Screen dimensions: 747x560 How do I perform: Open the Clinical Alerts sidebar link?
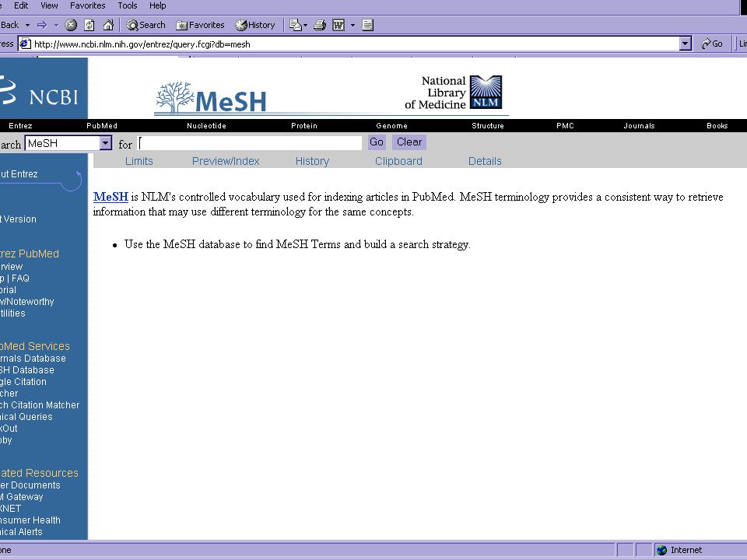(x=21, y=532)
